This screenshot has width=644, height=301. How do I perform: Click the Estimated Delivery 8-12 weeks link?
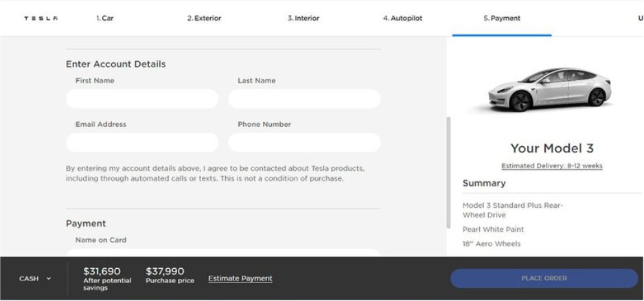(x=551, y=166)
